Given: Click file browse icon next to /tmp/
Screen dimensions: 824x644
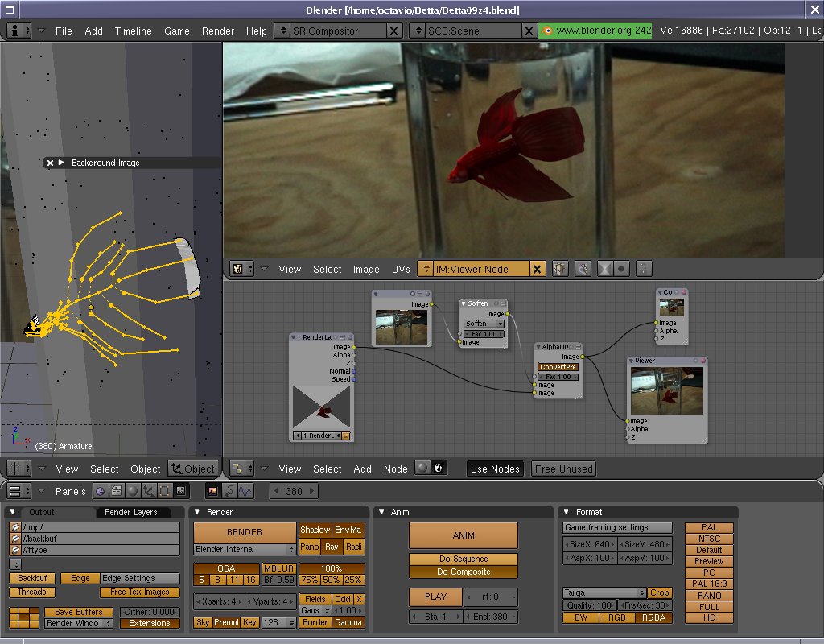Looking at the screenshot, I should click(x=14, y=527).
